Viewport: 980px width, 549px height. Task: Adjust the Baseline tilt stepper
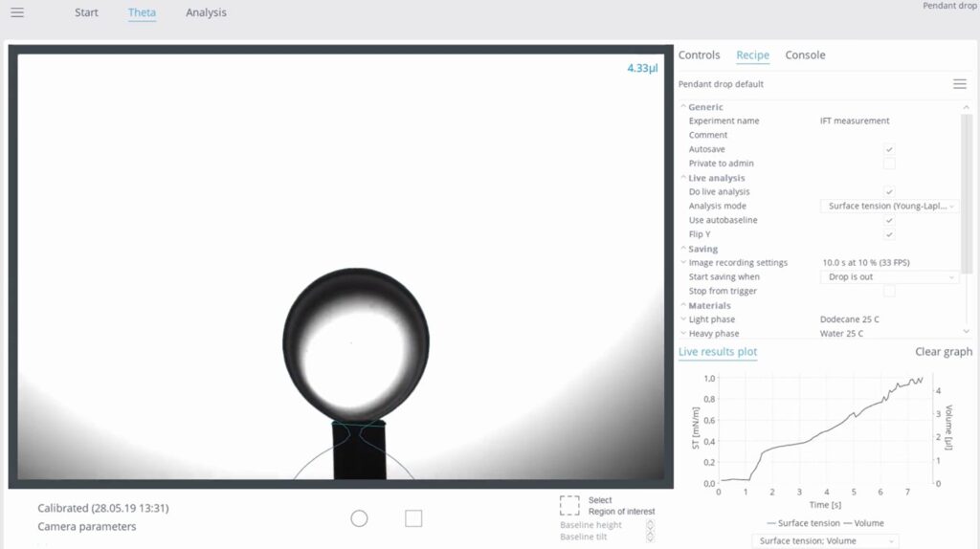click(x=650, y=537)
